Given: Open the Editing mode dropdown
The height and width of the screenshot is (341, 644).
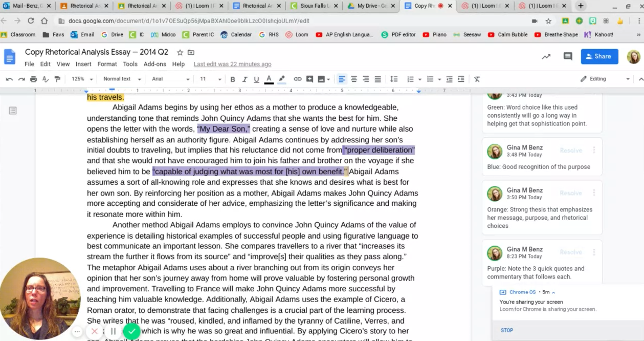Looking at the screenshot, I should point(605,79).
